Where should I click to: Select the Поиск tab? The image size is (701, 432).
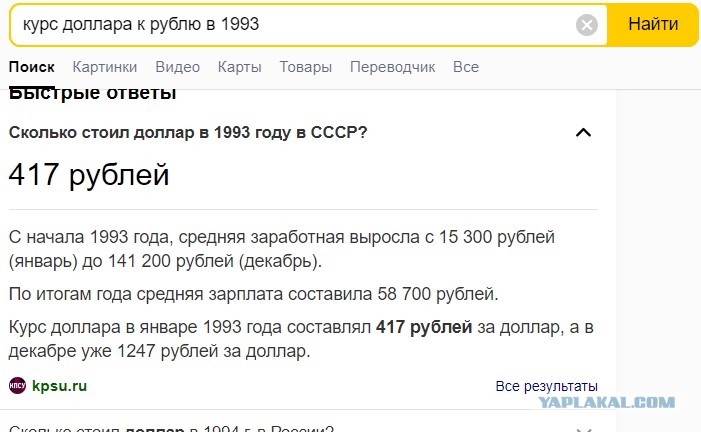[x=31, y=67]
